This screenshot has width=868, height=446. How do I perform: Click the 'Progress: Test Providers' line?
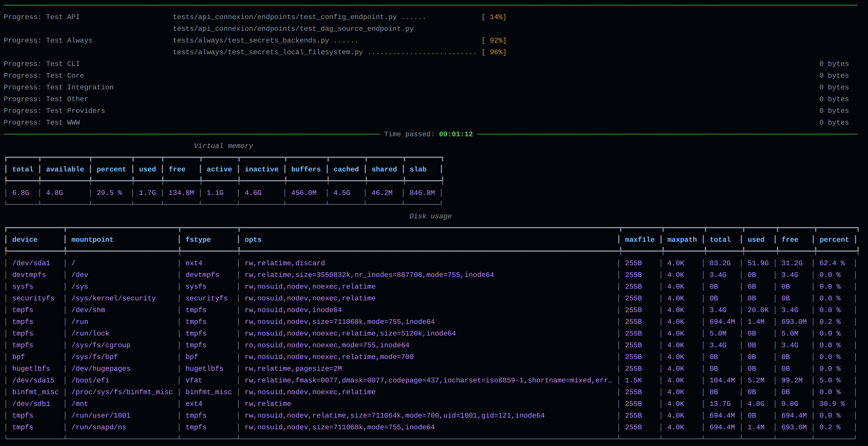[54, 111]
